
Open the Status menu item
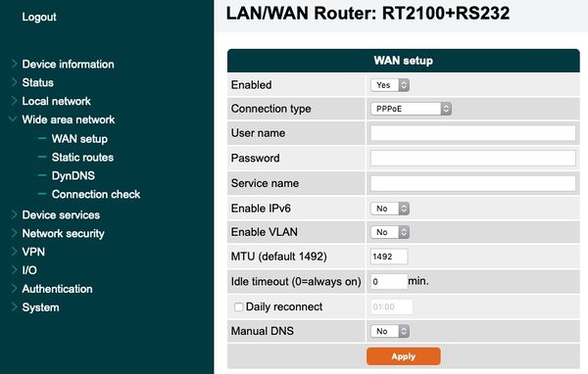(37, 82)
